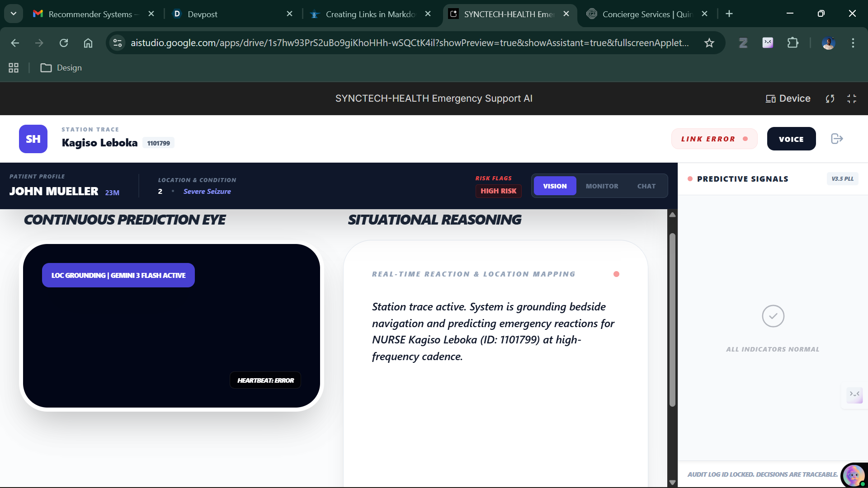Screen dimensions: 868x488
Task: Switch to the MONITOR view
Action: click(602, 186)
